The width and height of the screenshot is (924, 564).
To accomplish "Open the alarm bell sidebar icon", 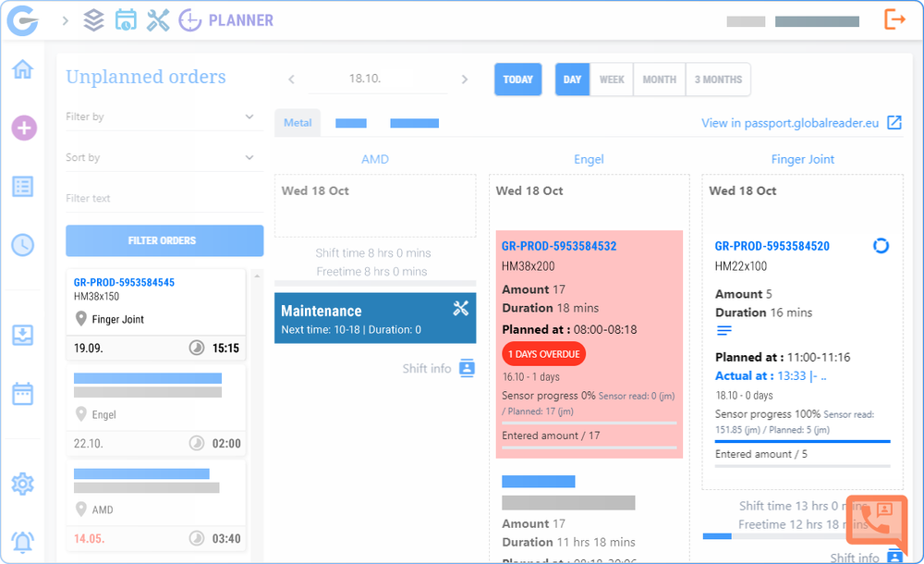I will click(23, 542).
